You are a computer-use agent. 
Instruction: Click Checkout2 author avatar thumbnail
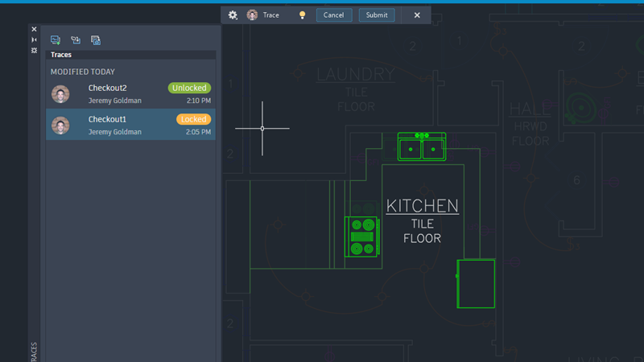coord(60,94)
